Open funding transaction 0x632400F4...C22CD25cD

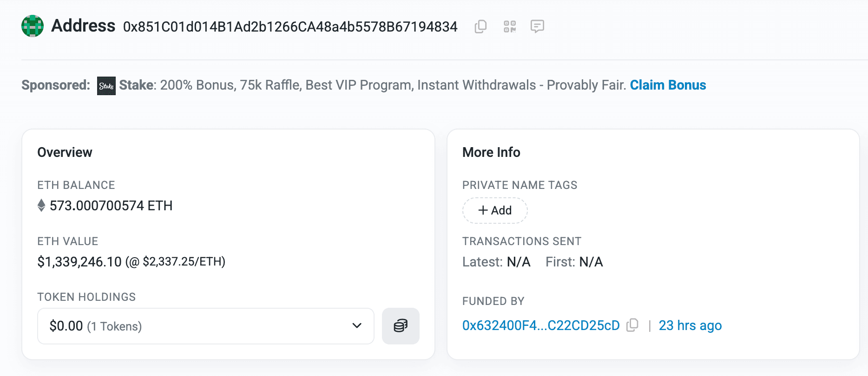[541, 325]
